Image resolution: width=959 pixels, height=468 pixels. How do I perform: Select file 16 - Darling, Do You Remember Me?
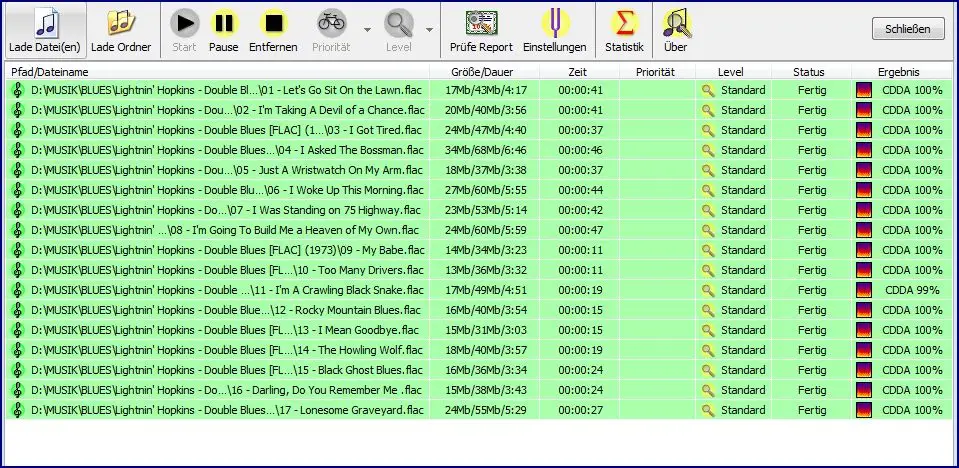[226, 390]
